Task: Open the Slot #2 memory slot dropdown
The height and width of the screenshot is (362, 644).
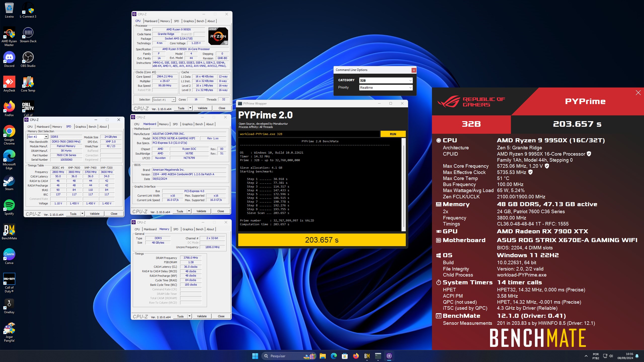Action: (x=37, y=137)
